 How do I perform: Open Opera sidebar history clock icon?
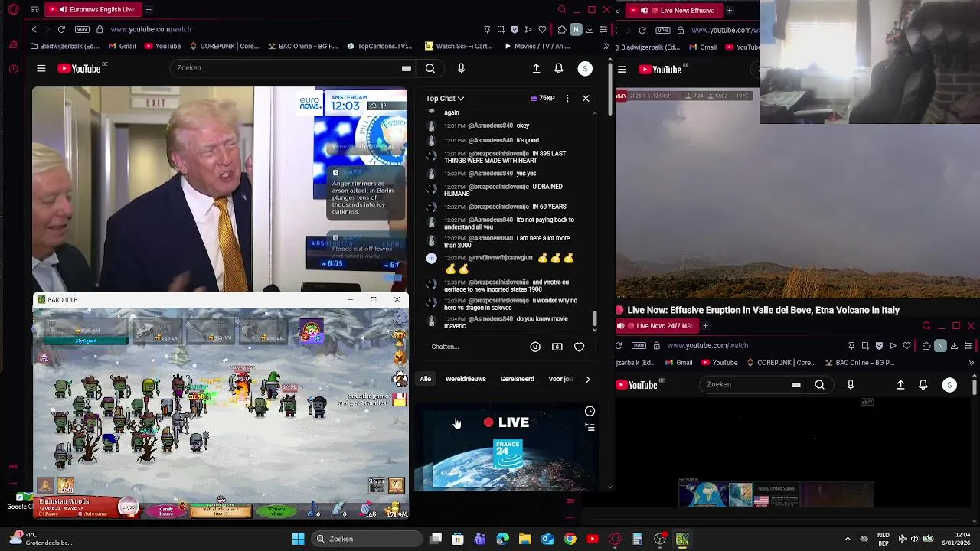click(13, 69)
